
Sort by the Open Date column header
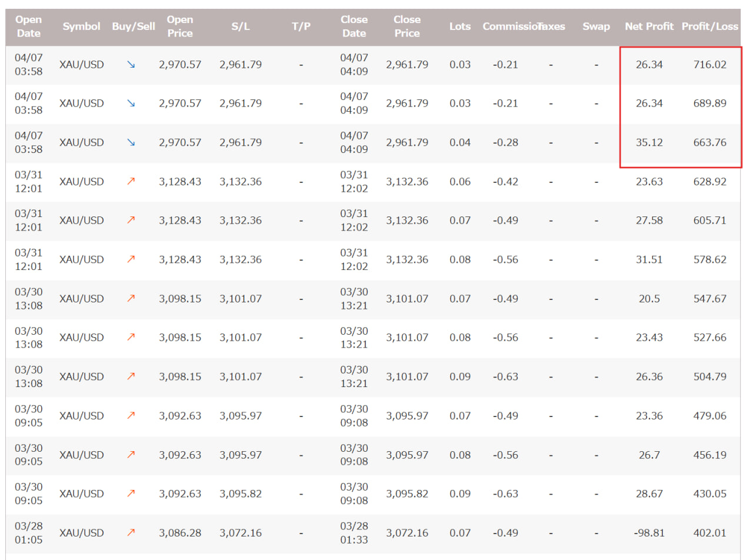pyautogui.click(x=28, y=26)
